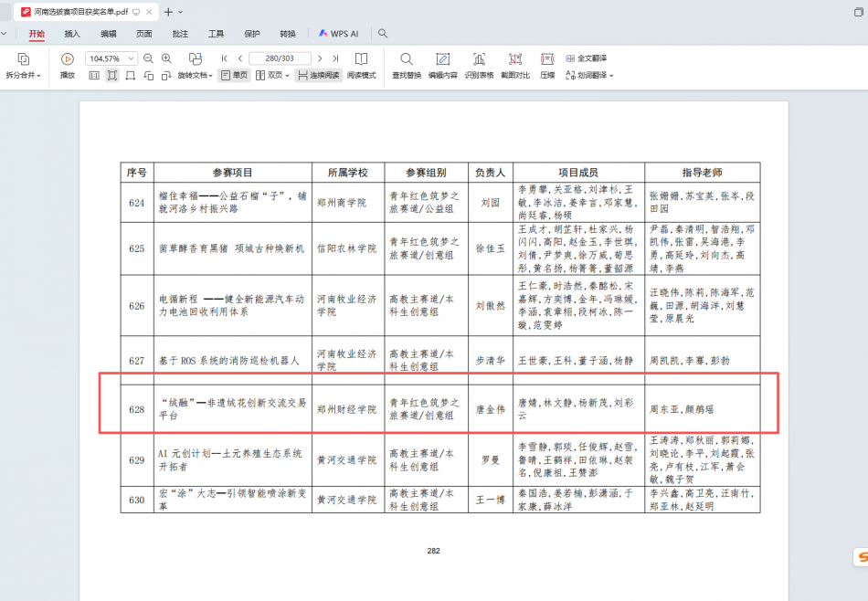Open the 批注 (Annotate) ribbon tab

(x=180, y=34)
